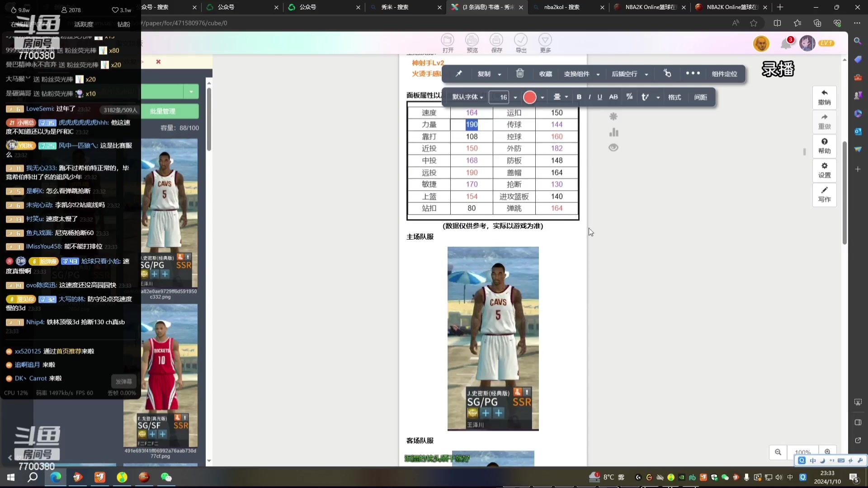Open the text alignment dropdown

tap(561, 97)
